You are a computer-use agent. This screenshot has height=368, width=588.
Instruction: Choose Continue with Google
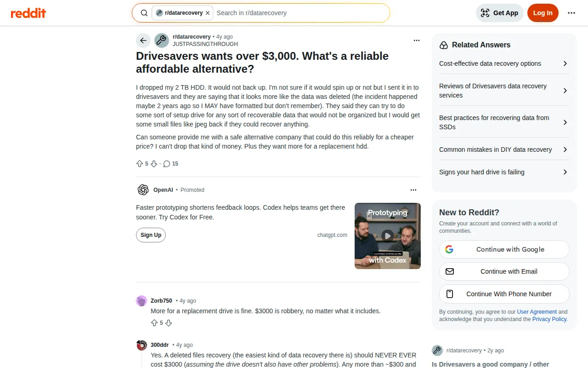504,249
